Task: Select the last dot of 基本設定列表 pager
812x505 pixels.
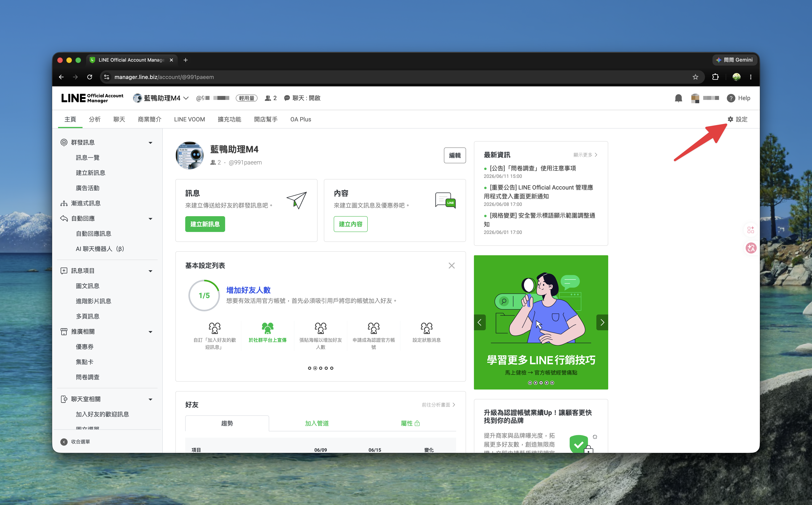Action: tap(332, 368)
